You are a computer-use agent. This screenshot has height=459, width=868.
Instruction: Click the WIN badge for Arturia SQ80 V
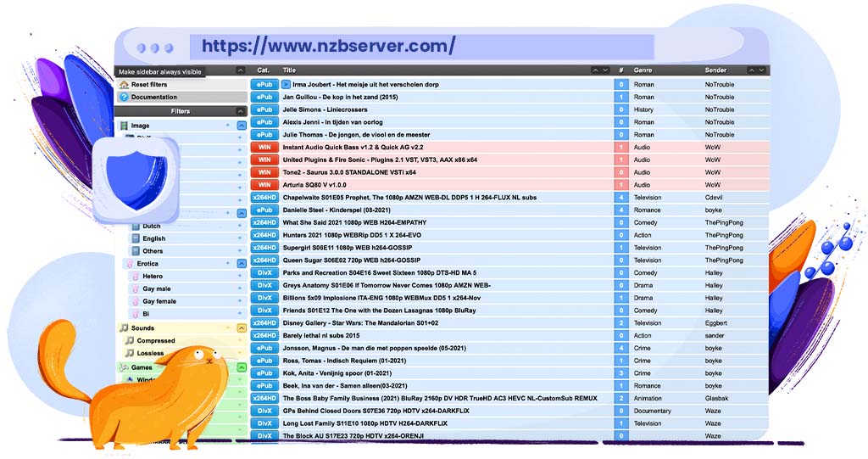click(x=264, y=185)
